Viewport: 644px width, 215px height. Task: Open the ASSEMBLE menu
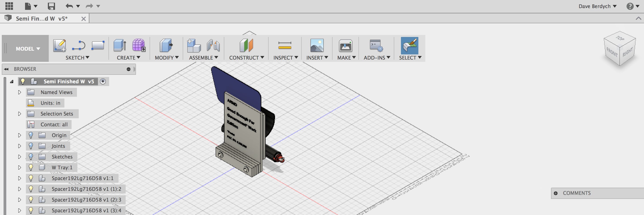point(203,58)
